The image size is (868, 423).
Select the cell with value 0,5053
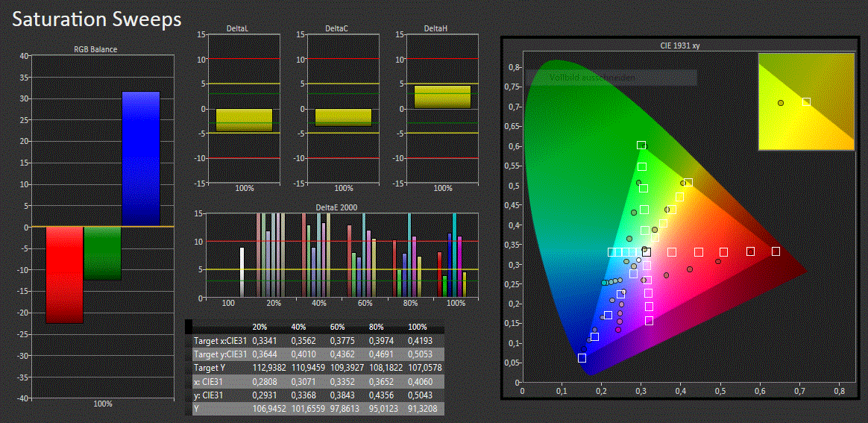click(421, 354)
